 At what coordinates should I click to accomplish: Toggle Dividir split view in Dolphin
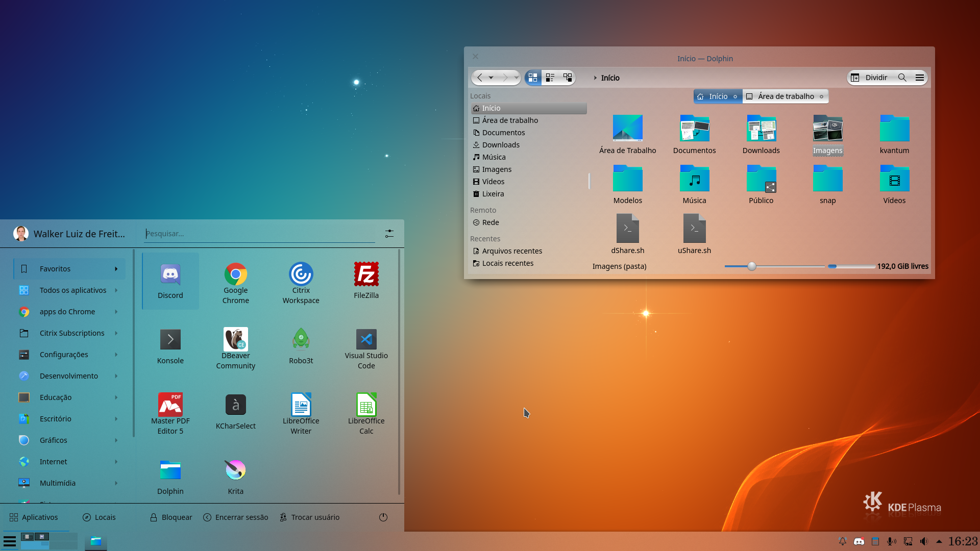[869, 78]
